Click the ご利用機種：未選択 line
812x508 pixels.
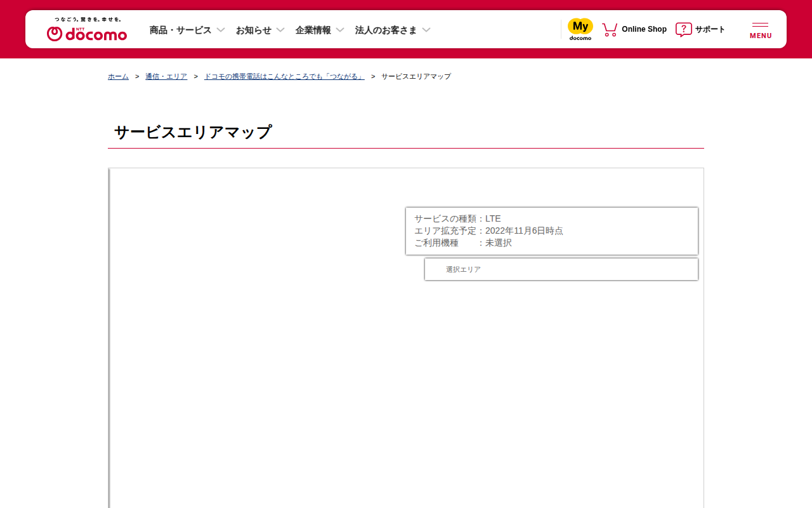463,243
